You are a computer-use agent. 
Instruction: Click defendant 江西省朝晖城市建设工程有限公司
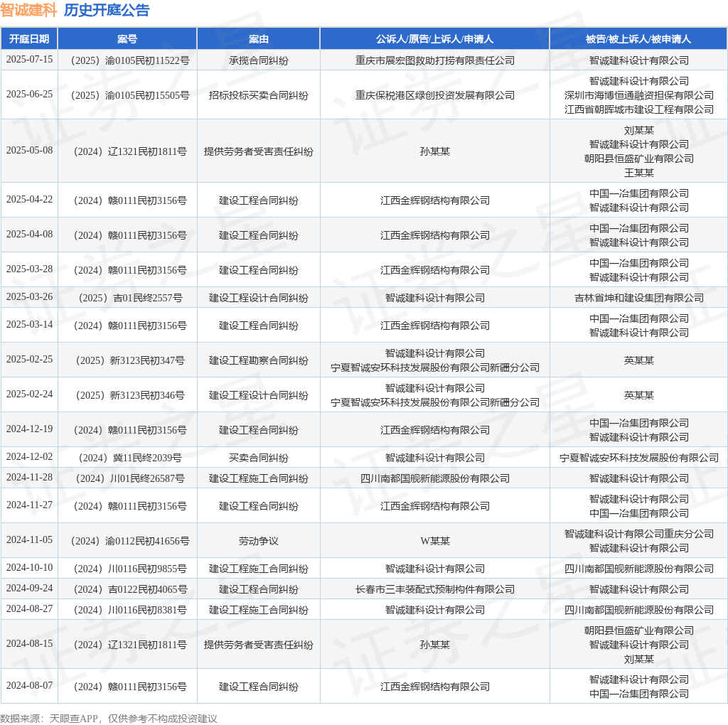coord(639,109)
